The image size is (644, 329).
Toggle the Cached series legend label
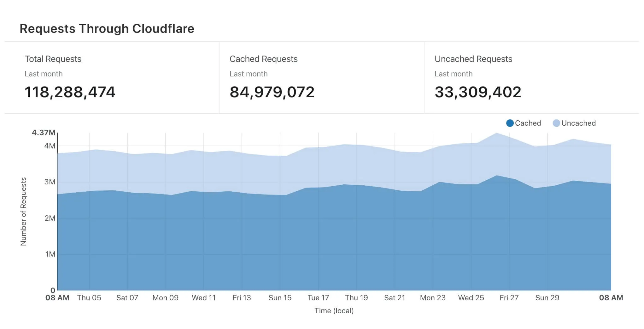[x=528, y=123]
